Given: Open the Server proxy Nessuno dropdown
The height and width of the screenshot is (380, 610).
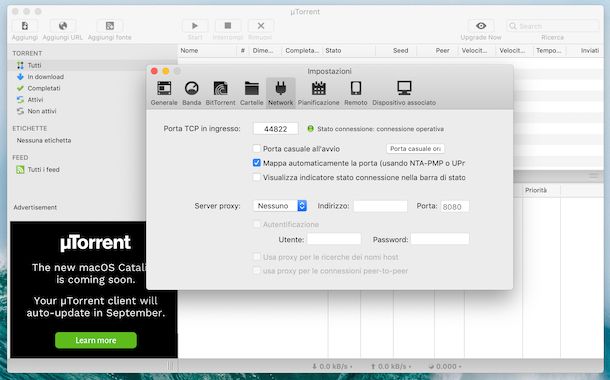Looking at the screenshot, I should tap(280, 206).
